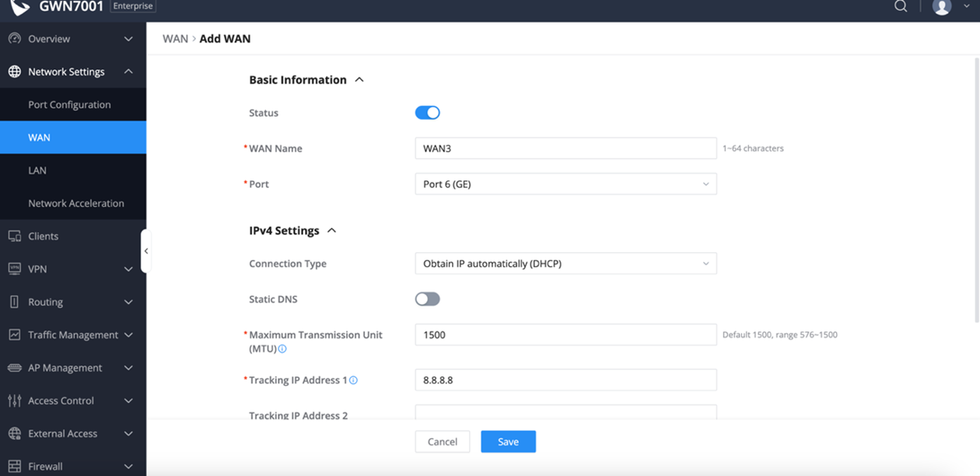Enable the Static DNS toggle

[x=427, y=299]
